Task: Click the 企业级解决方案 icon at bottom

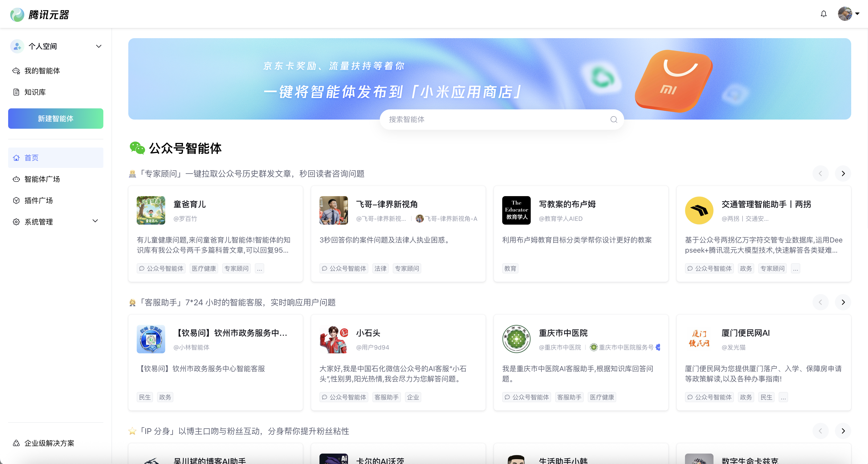Action: tap(16, 443)
